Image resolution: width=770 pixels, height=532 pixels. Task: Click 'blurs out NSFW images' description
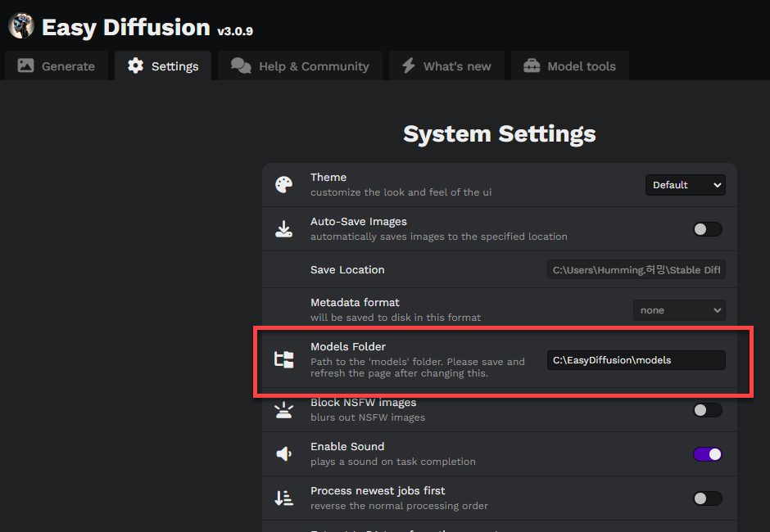pyautogui.click(x=368, y=417)
